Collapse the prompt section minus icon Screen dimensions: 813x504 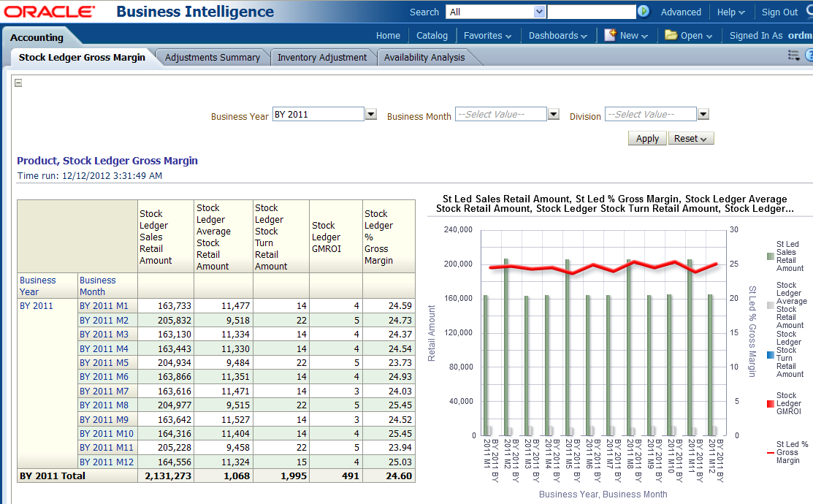pyautogui.click(x=18, y=83)
